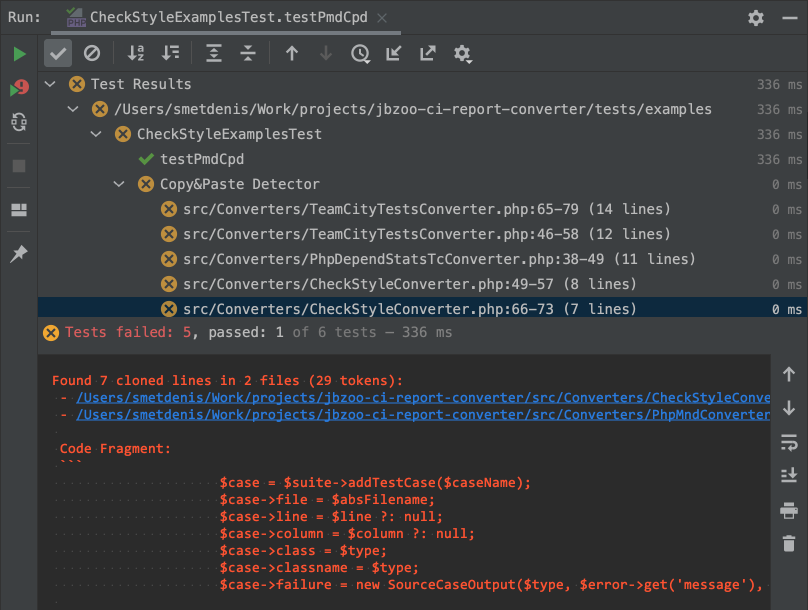Click 'Code Fragment:' heading in console

tap(115, 449)
